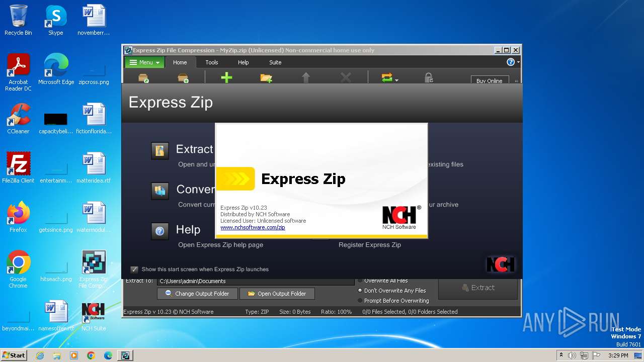This screenshot has width=644, height=362.
Task: Click the Change Output Folder button
Action: tap(196, 294)
